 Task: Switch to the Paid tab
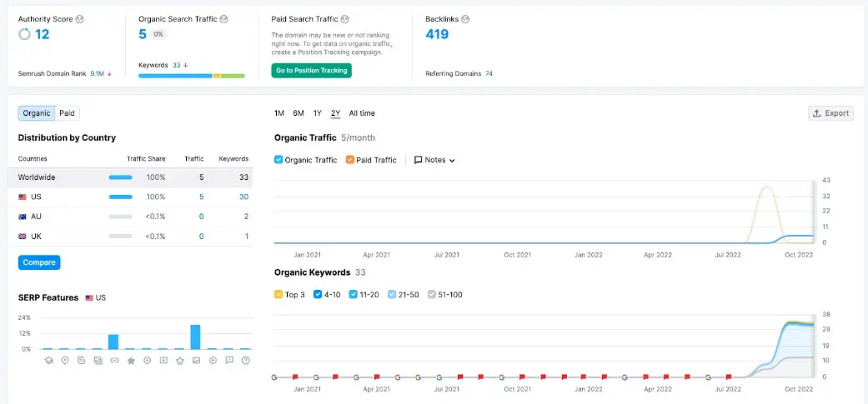click(67, 113)
